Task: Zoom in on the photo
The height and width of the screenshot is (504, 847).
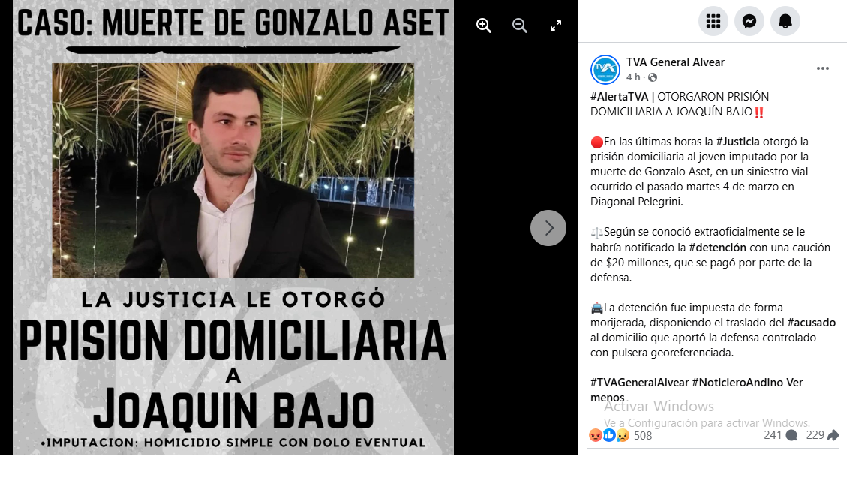Action: point(483,25)
